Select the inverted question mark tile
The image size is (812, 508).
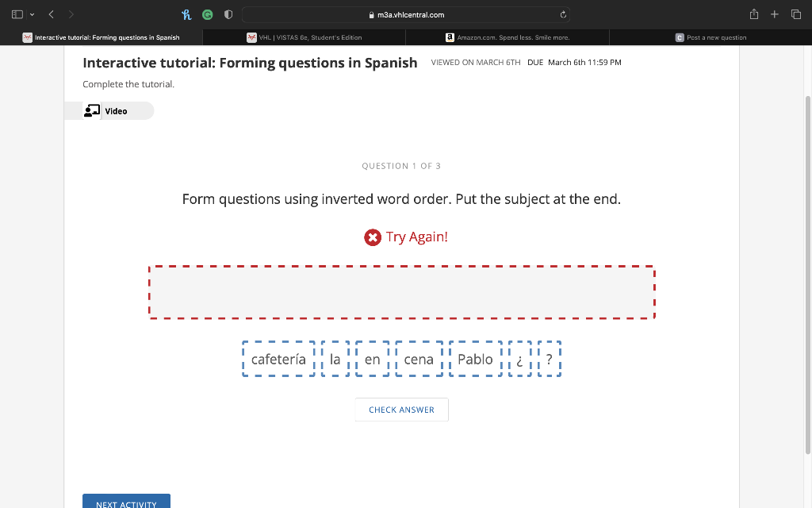(520, 359)
